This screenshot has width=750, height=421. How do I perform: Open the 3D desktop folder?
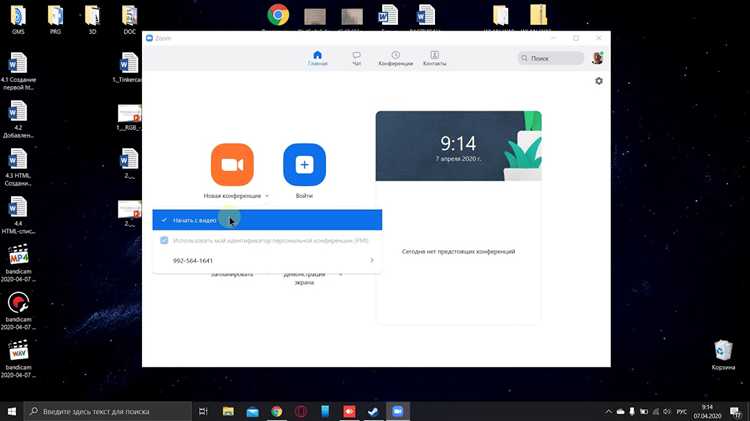tap(92, 19)
